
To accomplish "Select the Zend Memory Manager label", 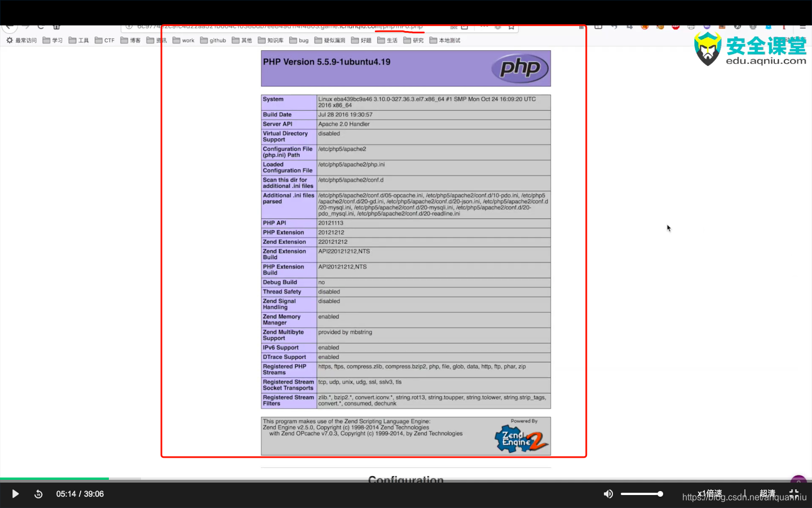I will (281, 320).
